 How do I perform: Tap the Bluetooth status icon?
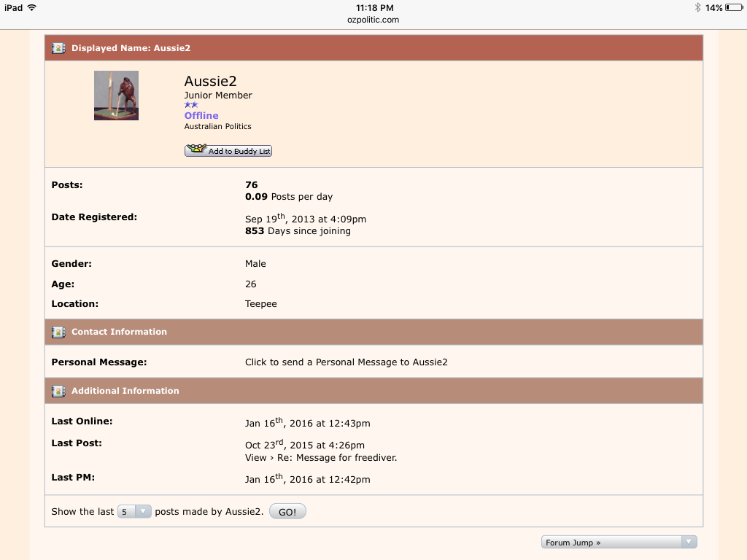(x=697, y=7)
